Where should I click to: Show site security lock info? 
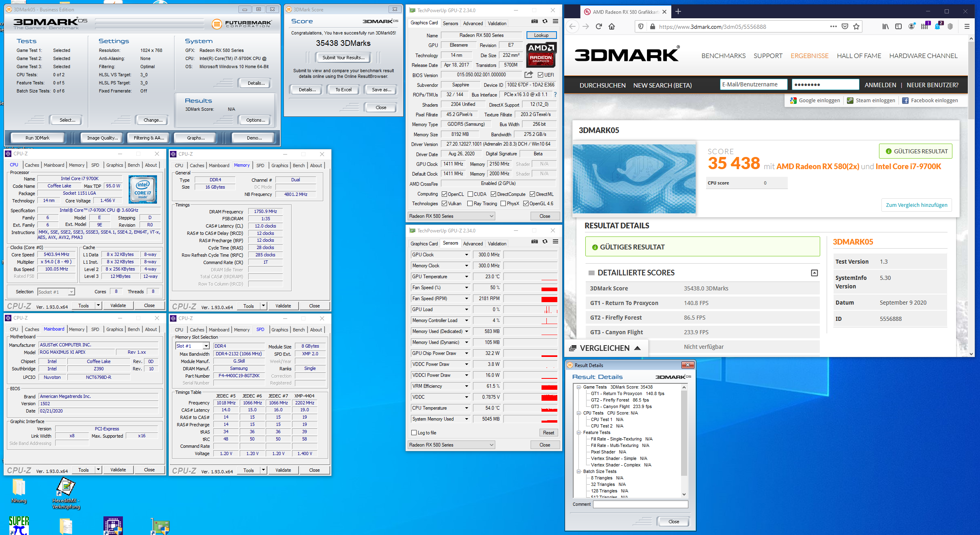[652, 27]
